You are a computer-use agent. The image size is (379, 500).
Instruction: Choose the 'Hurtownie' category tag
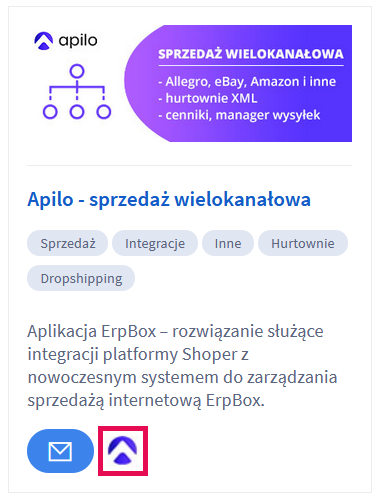point(303,243)
